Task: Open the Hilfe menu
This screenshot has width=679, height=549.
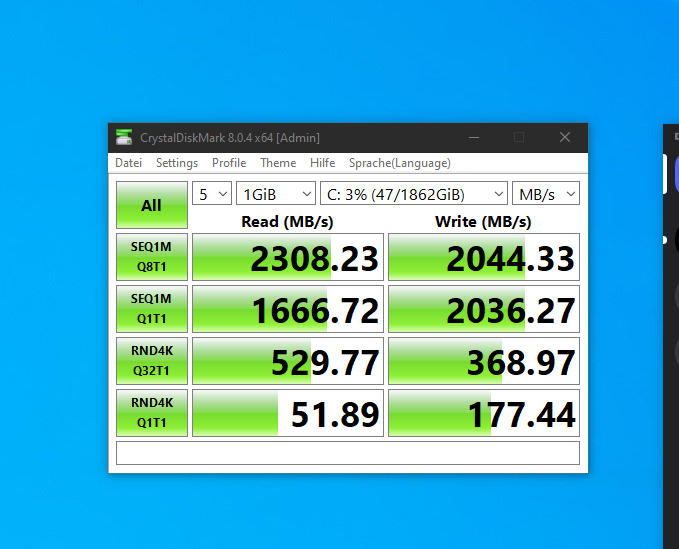Action: 323,163
